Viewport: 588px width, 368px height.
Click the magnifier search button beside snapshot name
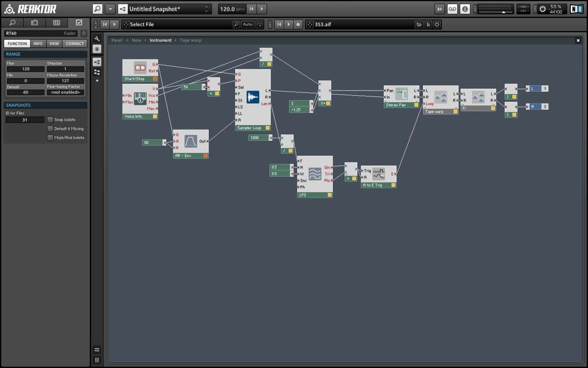(98, 9)
